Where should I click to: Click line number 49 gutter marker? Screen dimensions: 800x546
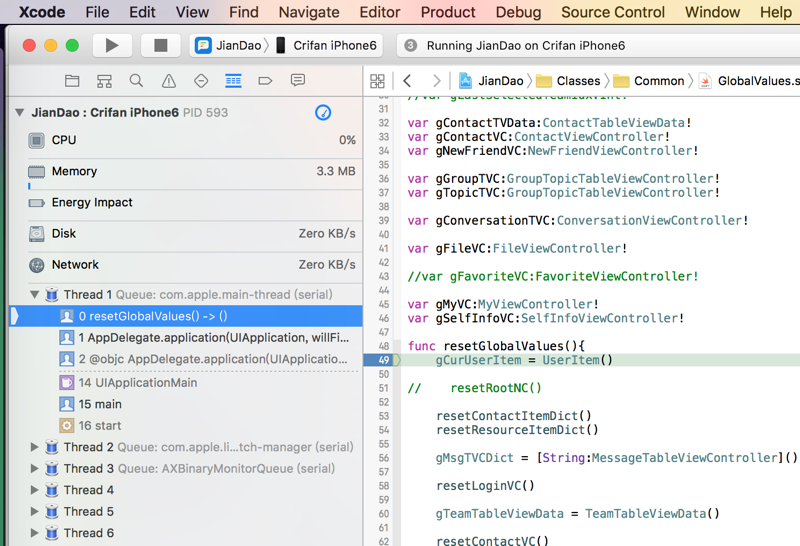tap(382, 360)
